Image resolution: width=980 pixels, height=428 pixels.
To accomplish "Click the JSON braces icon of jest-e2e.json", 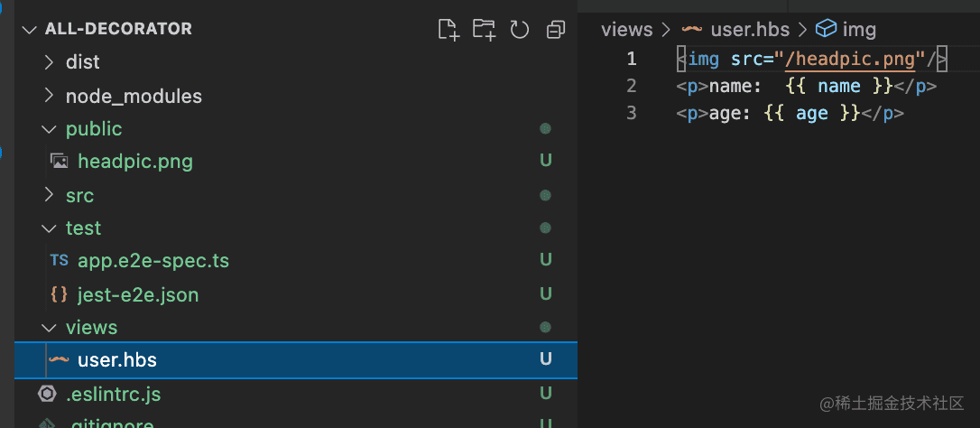I will click(x=60, y=294).
